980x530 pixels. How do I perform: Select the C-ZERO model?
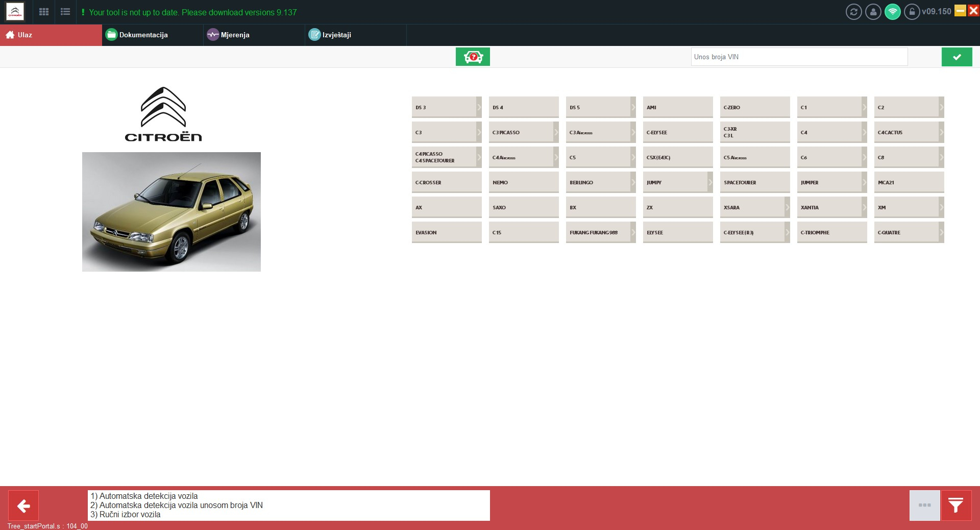pyautogui.click(x=755, y=107)
